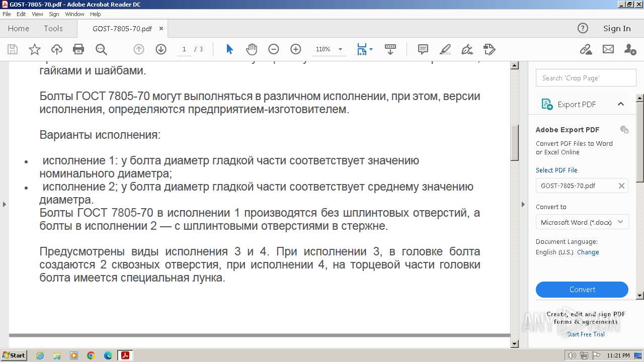This screenshot has height=362, width=644.
Task: Click the Save file icon
Action: click(x=13, y=49)
